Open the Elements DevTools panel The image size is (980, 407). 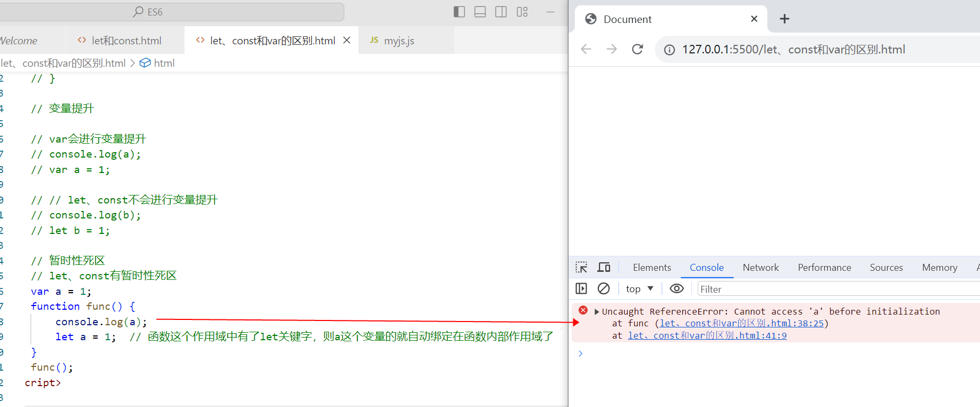652,268
